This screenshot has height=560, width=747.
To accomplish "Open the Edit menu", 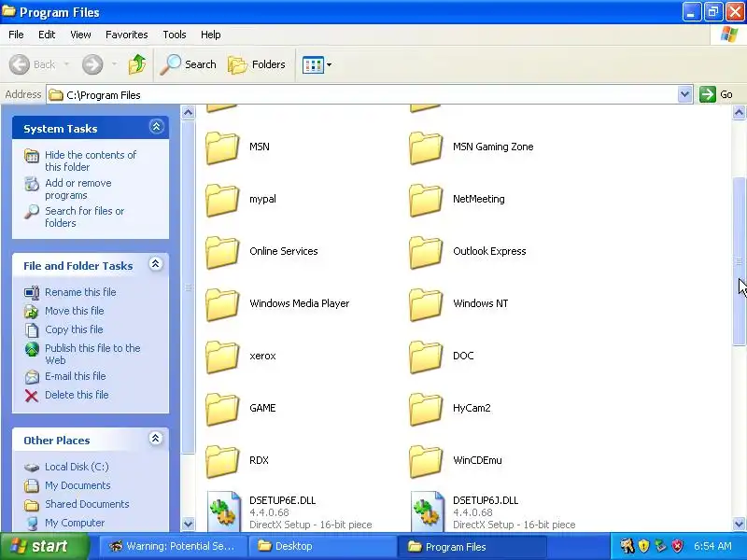I will 47,35.
